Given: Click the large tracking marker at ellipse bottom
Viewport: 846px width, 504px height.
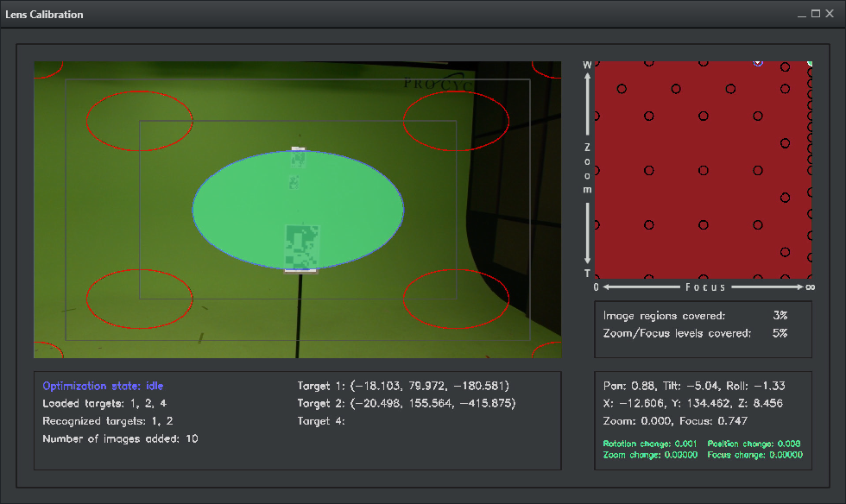Looking at the screenshot, I should (x=301, y=247).
